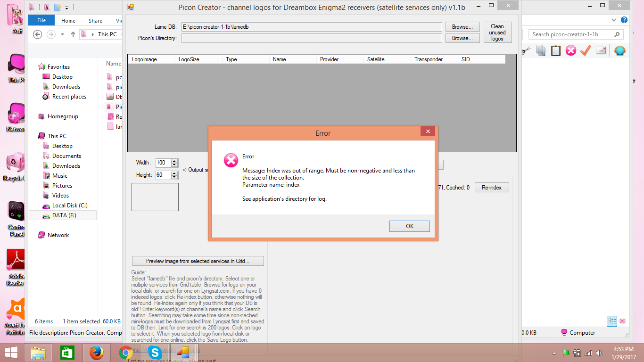Screen dimensions: 644x362
Task: Click OK in the Error dialog
Action: click(x=409, y=226)
